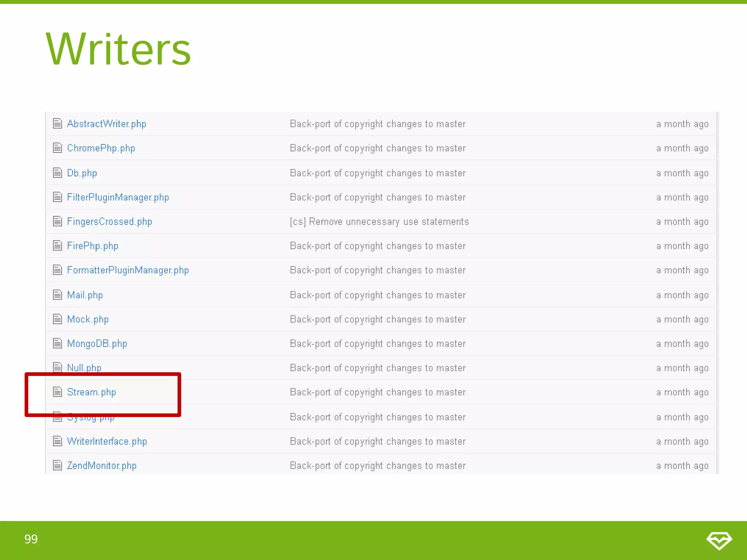
Task: Click file icon next to AbstractWriter.php
Action: point(57,124)
